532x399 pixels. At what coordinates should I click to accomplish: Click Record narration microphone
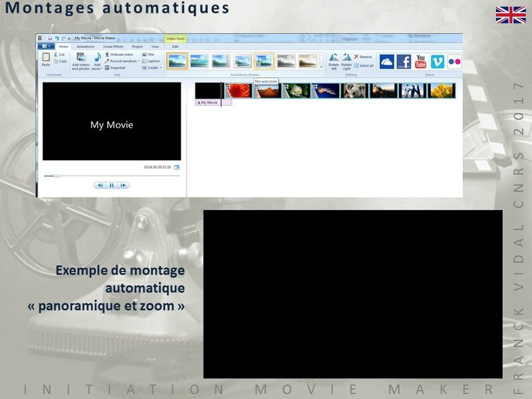(x=120, y=61)
